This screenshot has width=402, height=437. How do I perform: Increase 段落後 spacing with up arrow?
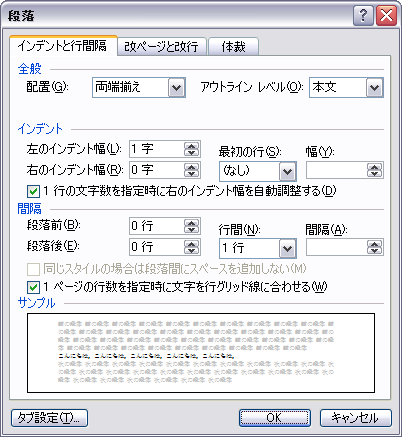pyautogui.click(x=192, y=244)
